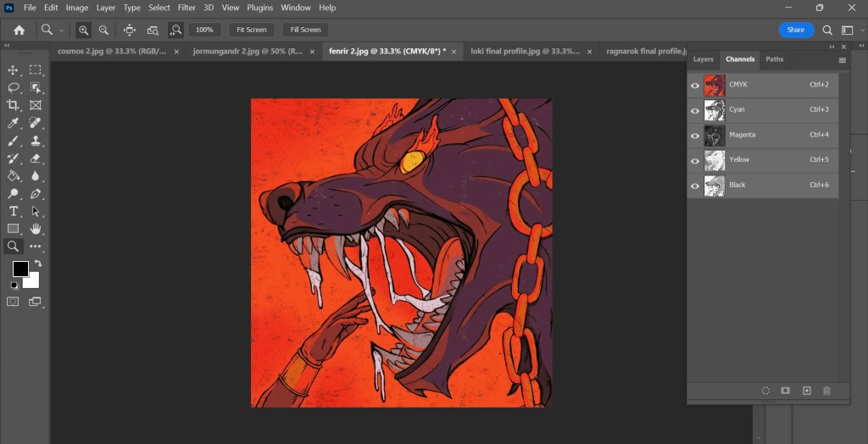Load channel as selection icon
The height and width of the screenshot is (444, 868).
765,391
